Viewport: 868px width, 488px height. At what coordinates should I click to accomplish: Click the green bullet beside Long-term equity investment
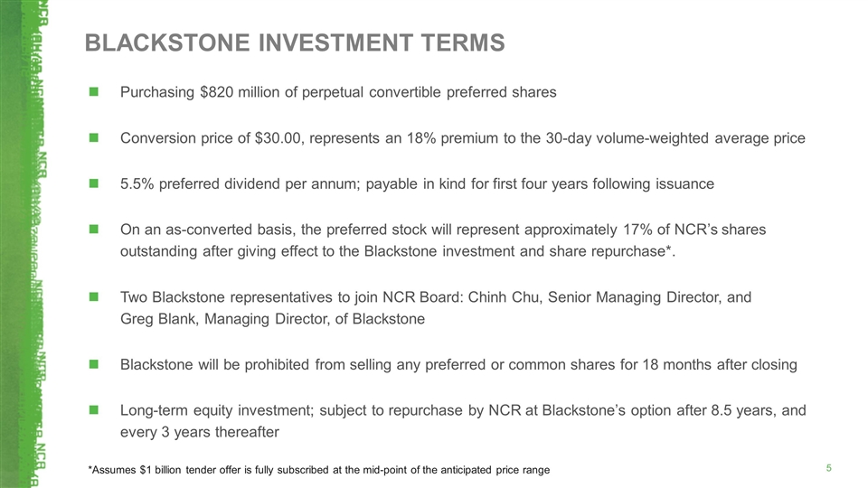pos(94,411)
